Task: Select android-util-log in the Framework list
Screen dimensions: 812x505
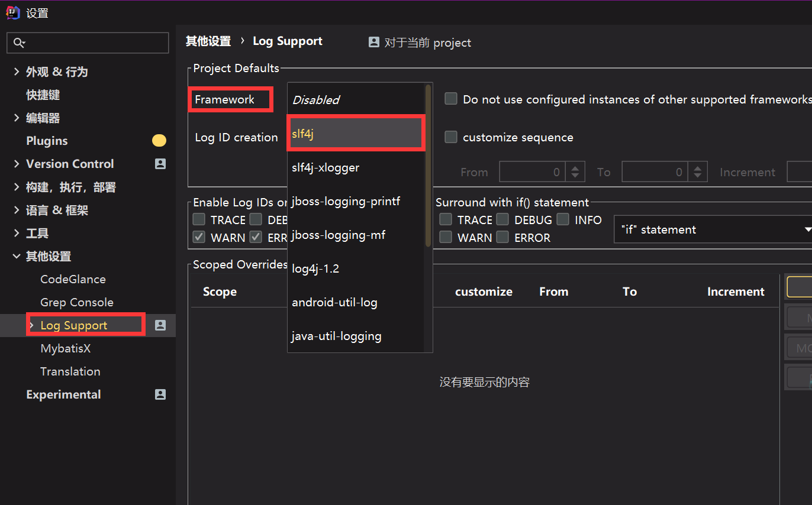Action: [x=356, y=302]
